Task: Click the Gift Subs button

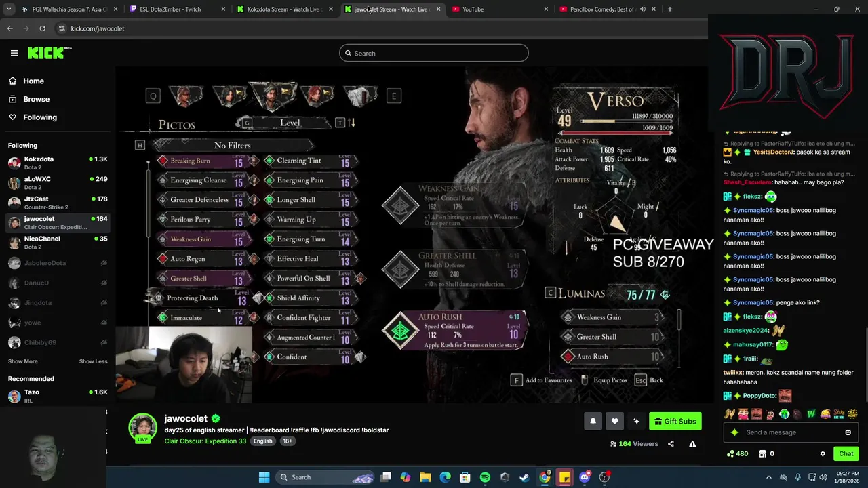Action: pos(675,421)
